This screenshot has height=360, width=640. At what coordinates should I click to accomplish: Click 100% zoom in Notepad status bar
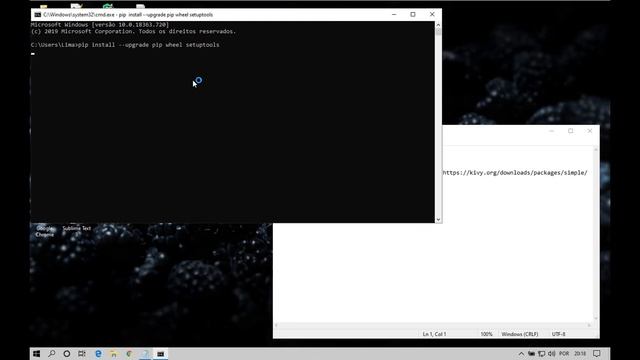(x=486, y=334)
